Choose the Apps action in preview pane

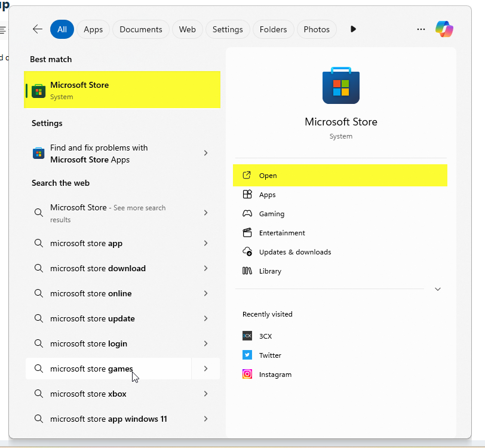tap(340, 195)
